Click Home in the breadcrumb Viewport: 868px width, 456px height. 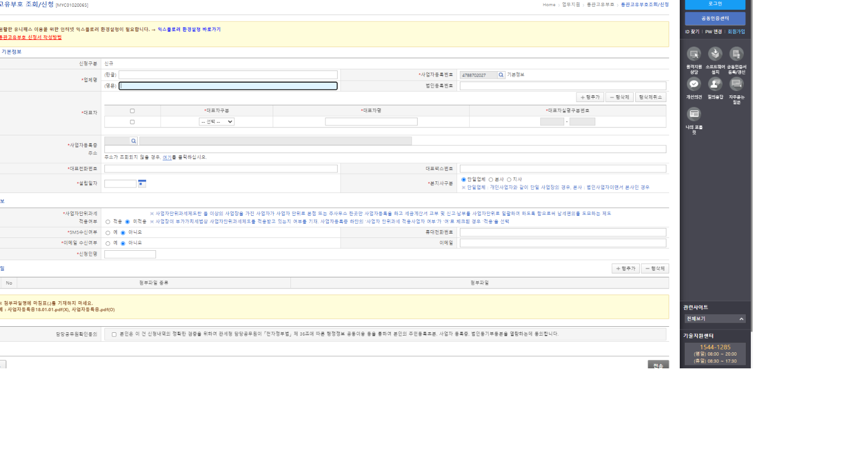pyautogui.click(x=549, y=4)
